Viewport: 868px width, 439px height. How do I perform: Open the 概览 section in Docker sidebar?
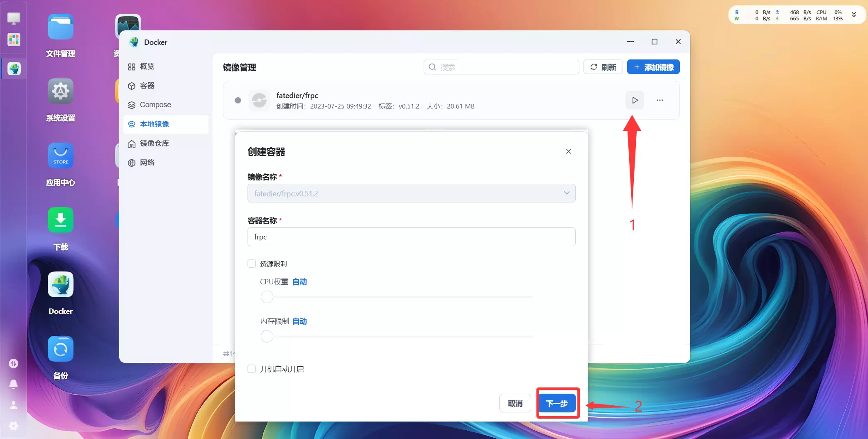[148, 67]
